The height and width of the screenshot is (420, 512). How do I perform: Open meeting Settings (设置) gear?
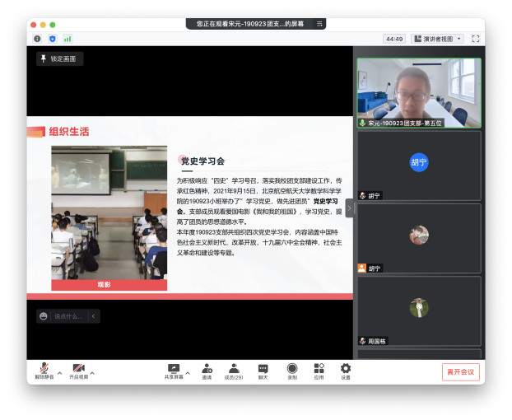tap(346, 370)
